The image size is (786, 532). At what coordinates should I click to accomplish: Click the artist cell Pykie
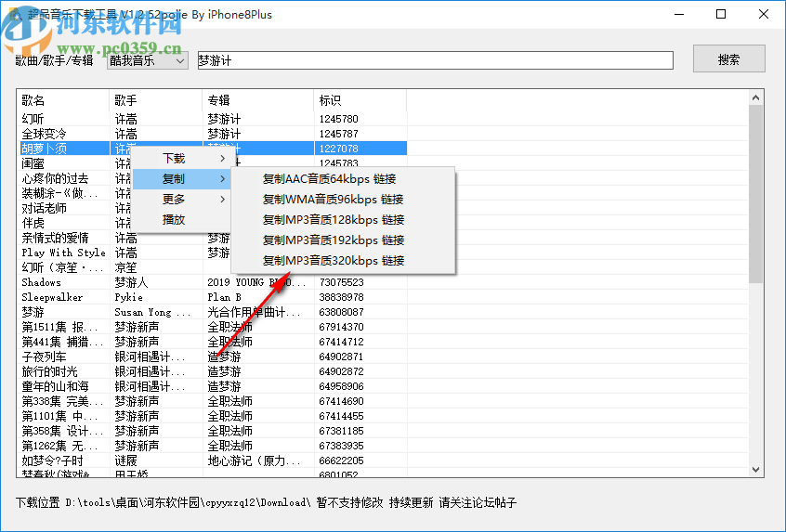[x=128, y=297]
